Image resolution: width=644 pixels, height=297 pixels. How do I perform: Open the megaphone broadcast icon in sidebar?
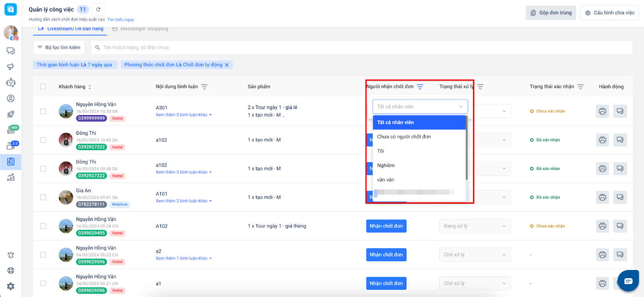coord(11,67)
